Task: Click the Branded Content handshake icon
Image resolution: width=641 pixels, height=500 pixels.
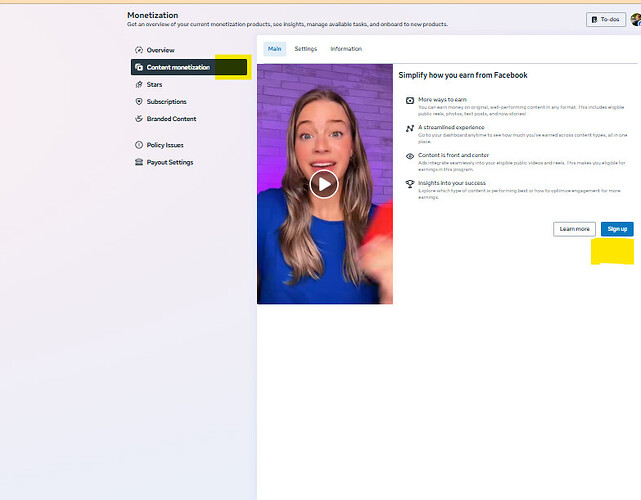Action: coord(139,119)
